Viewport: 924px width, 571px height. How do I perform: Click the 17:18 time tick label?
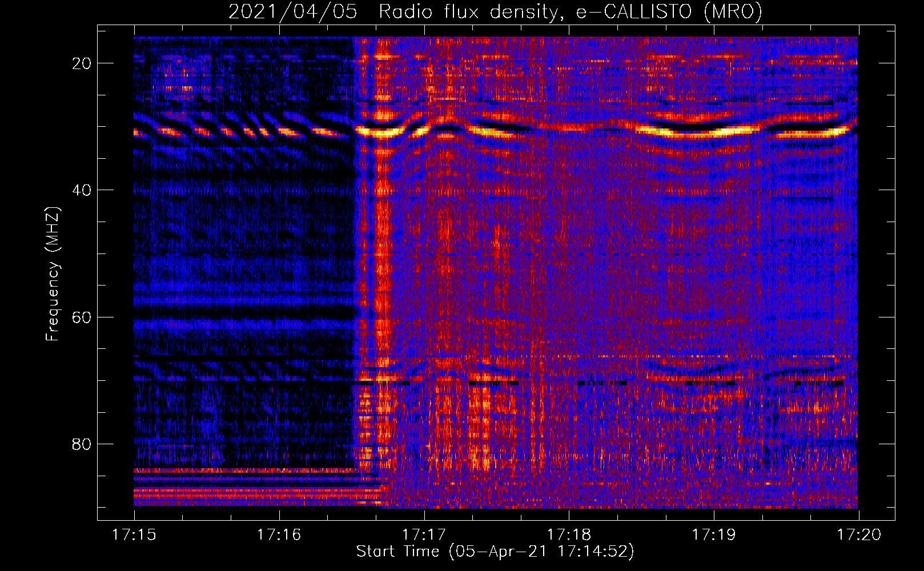pos(569,535)
